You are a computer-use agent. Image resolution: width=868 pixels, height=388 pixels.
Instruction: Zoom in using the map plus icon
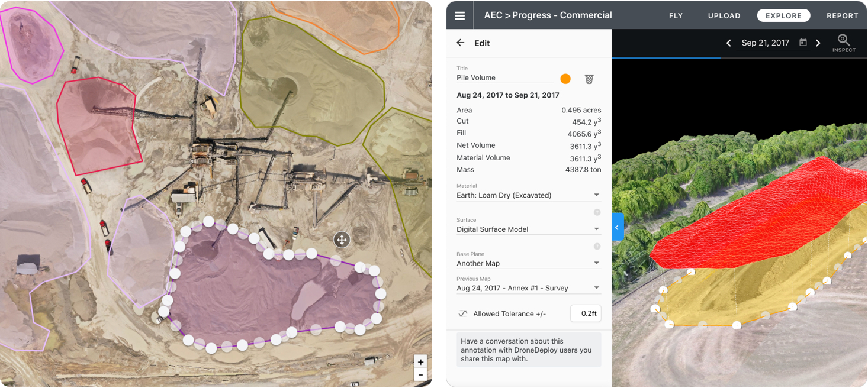click(420, 361)
